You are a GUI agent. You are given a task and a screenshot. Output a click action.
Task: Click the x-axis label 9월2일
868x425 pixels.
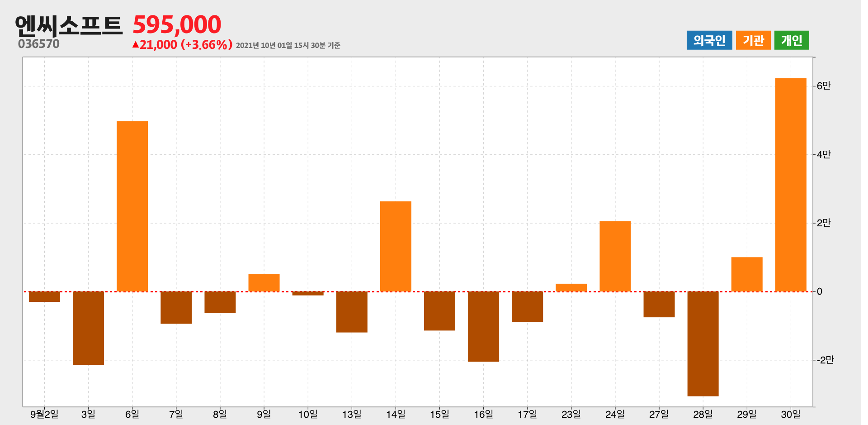point(44,414)
